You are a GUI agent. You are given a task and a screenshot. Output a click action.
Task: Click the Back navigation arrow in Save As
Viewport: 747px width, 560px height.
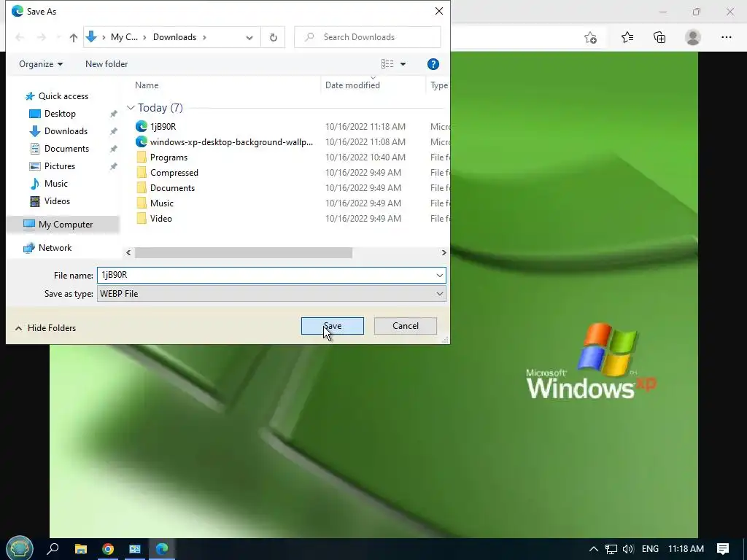point(20,37)
